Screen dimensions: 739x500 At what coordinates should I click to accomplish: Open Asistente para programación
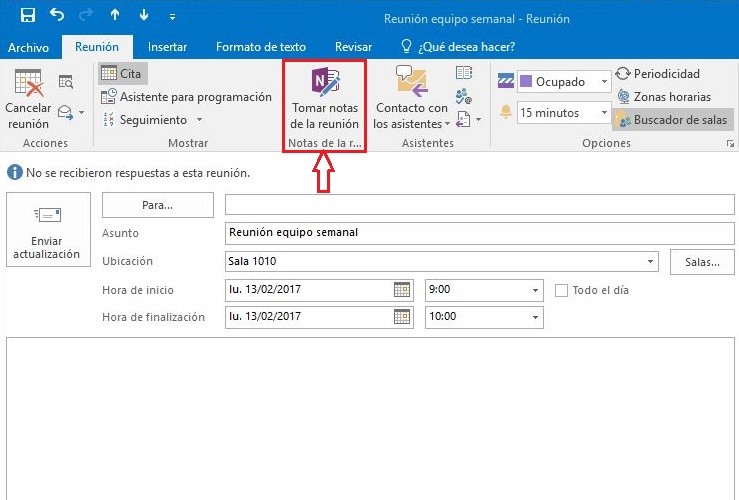(x=186, y=97)
